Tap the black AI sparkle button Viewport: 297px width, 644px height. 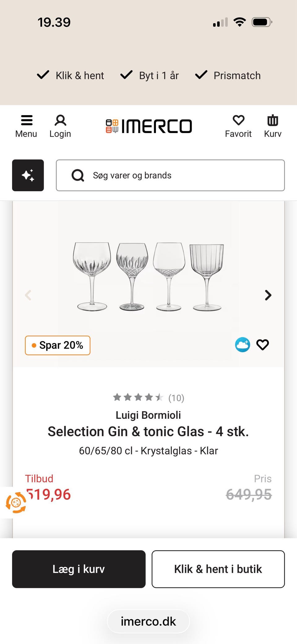pos(28,175)
